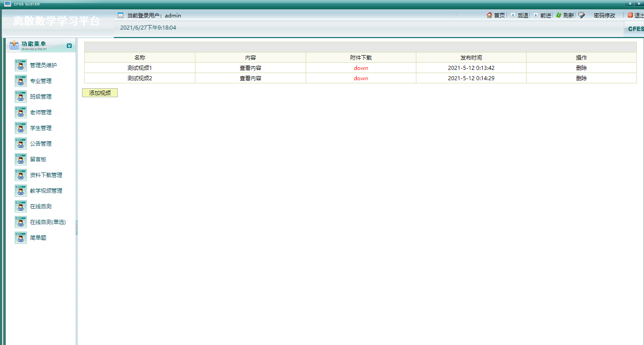This screenshot has width=644, height=345.
Task: Click the 功能菜单 panel header icon
Action: coord(14,45)
